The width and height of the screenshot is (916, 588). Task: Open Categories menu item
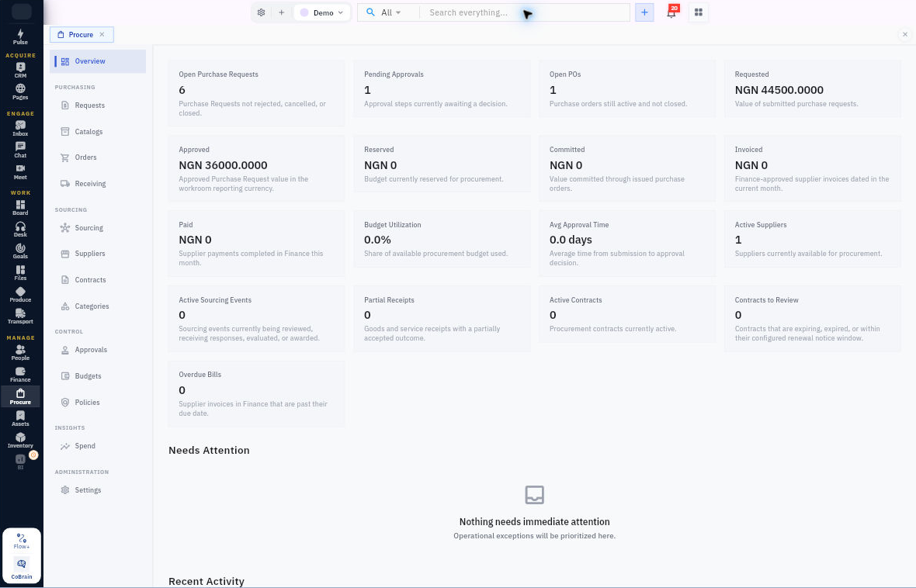point(98,306)
